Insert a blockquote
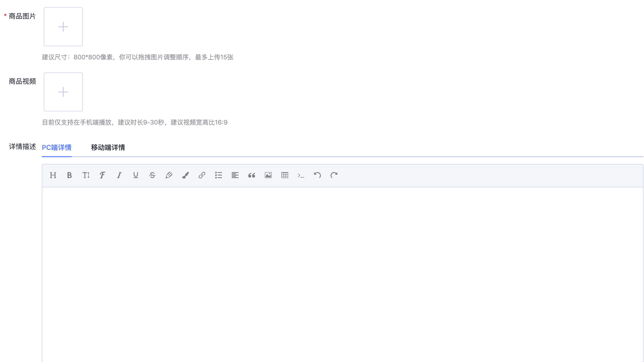 click(251, 175)
